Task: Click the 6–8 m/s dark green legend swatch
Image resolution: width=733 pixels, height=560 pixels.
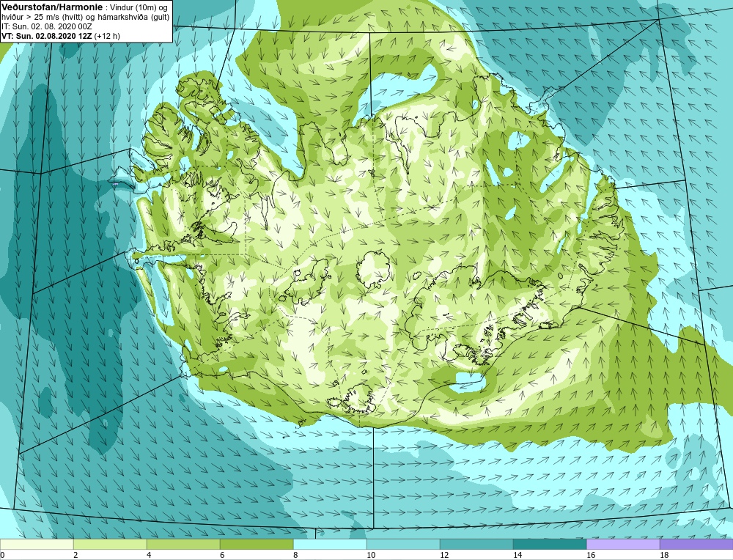Action: pos(257,544)
